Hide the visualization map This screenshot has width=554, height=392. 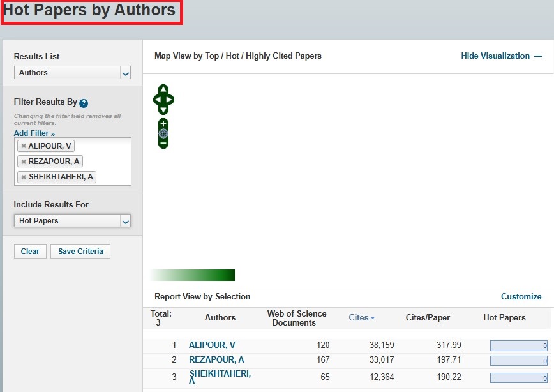click(501, 56)
